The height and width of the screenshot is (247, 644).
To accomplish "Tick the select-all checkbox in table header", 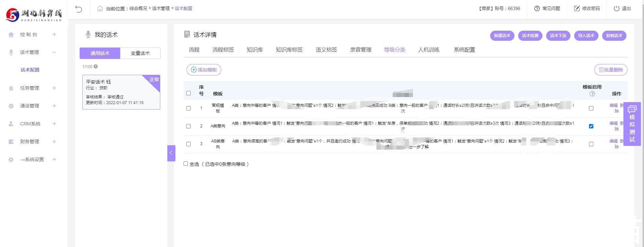I will [188, 93].
